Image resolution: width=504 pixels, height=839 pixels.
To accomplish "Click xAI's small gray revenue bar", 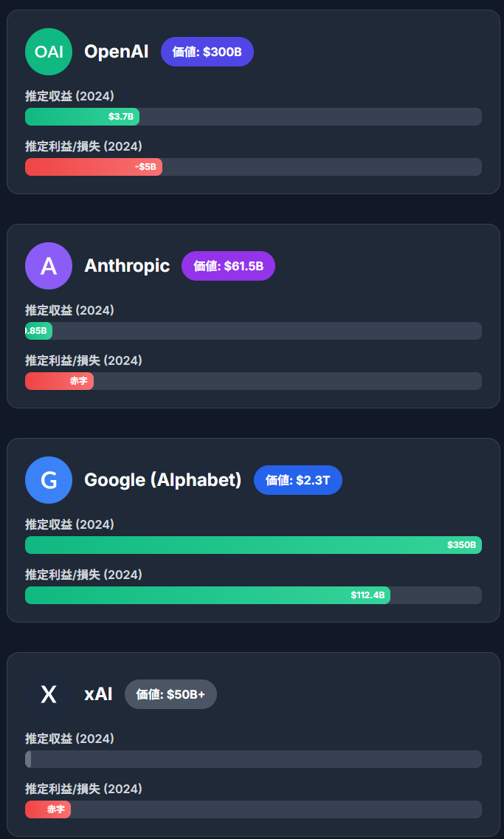I will pos(28,759).
